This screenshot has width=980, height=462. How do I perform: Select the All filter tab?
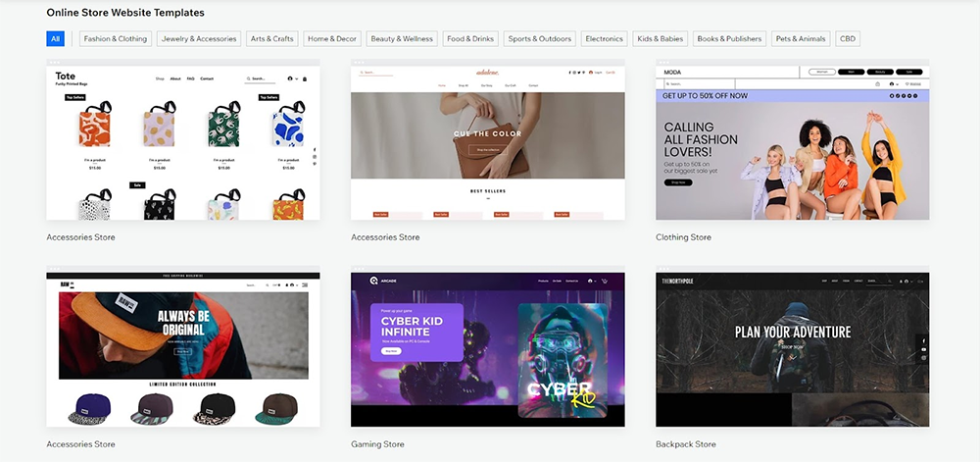coord(55,39)
